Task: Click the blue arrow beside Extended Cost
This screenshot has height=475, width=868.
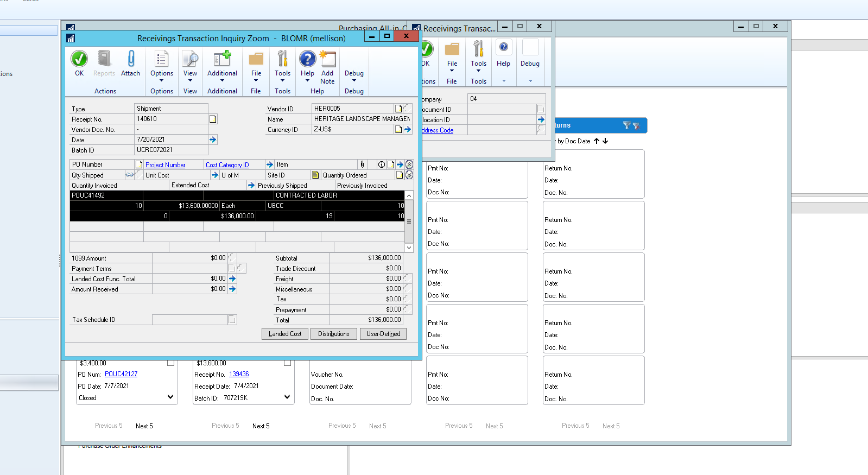Action: [x=251, y=185]
